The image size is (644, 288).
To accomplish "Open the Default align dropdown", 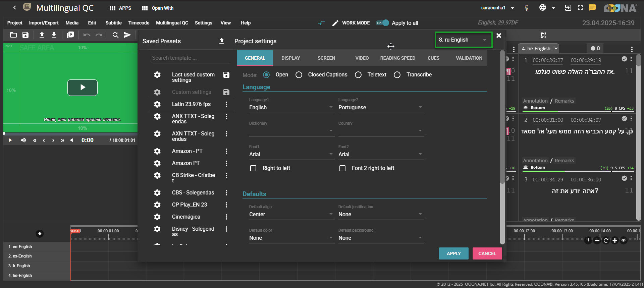I will click(291, 215).
